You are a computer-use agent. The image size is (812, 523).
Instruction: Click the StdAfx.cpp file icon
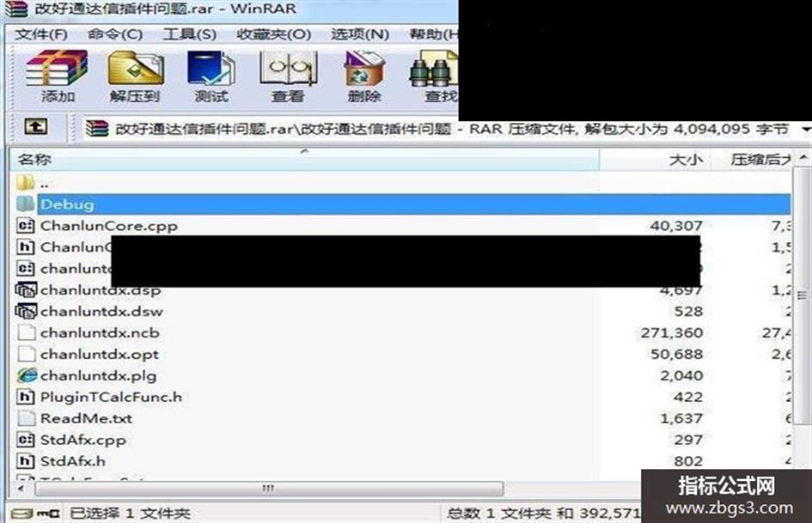(x=26, y=439)
